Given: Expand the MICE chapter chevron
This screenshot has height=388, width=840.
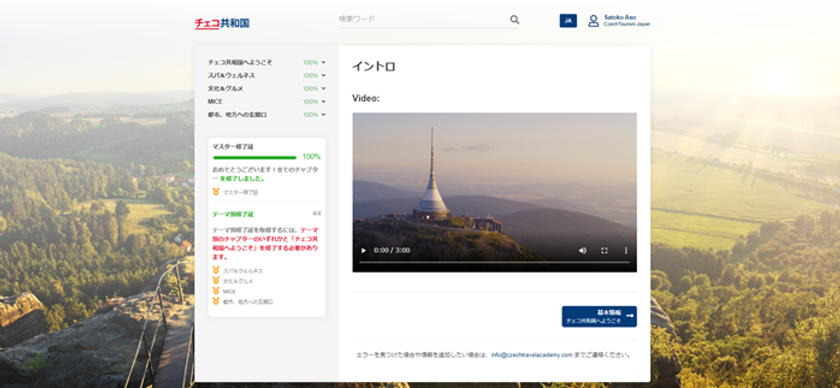Looking at the screenshot, I should (324, 101).
